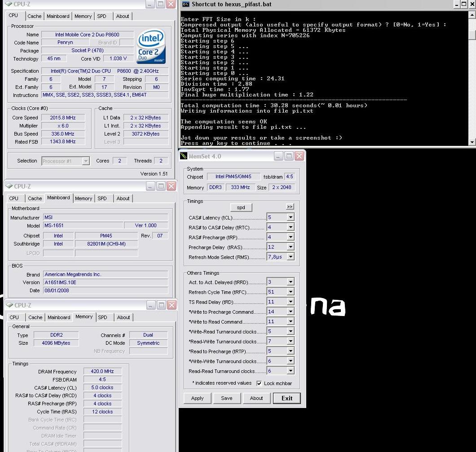The height and width of the screenshot is (452, 476).
Task: Open the RAS# to CAS# Delay (tRTC) dropdown
Action: pos(291,227)
